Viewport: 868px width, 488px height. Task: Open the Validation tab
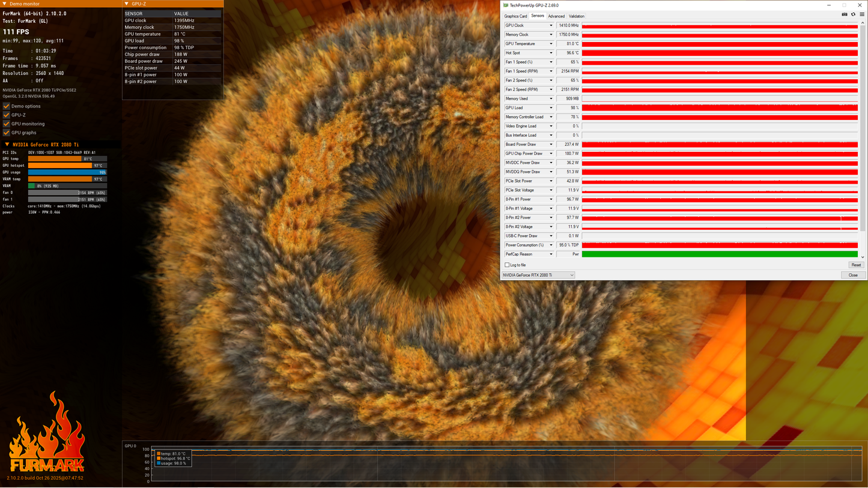pyautogui.click(x=577, y=16)
